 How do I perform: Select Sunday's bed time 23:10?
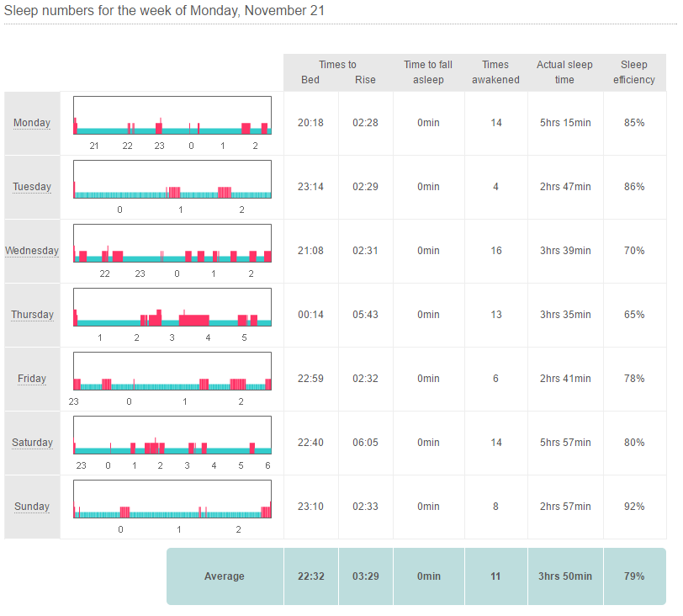click(x=310, y=507)
